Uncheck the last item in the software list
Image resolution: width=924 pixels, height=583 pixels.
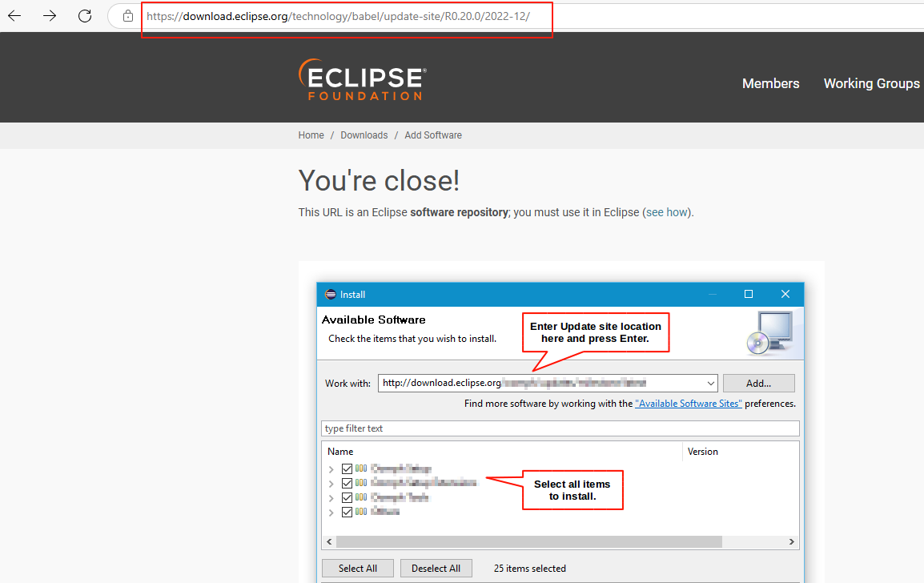pyautogui.click(x=347, y=512)
